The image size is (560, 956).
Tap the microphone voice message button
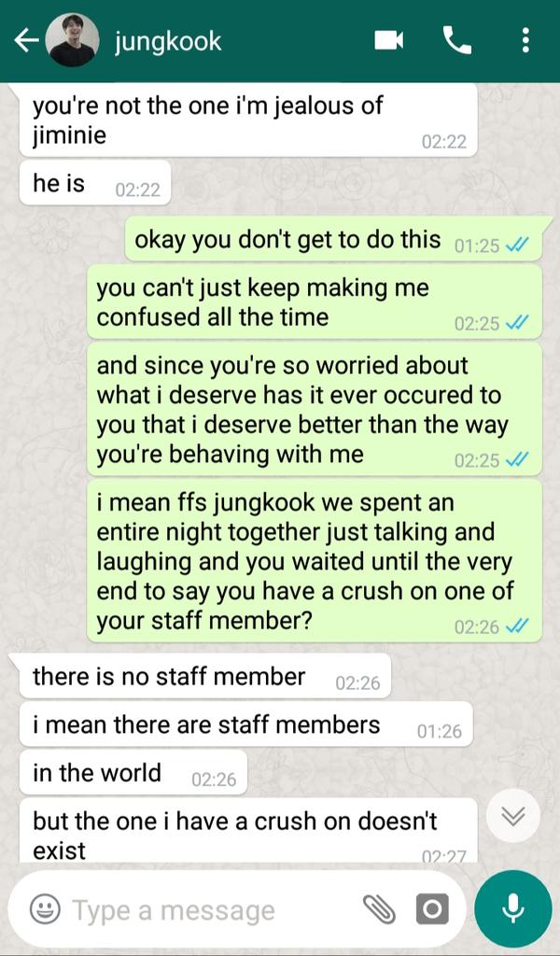pyautogui.click(x=513, y=908)
